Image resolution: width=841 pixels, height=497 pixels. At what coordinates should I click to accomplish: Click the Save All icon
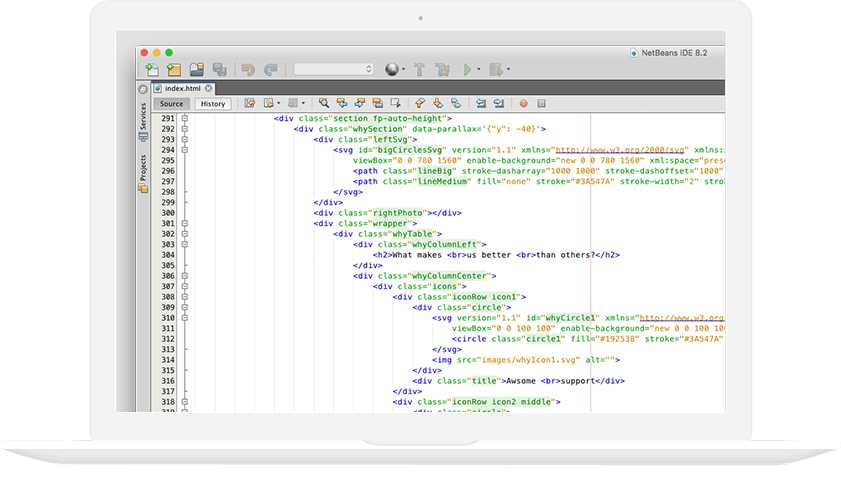coord(219,69)
